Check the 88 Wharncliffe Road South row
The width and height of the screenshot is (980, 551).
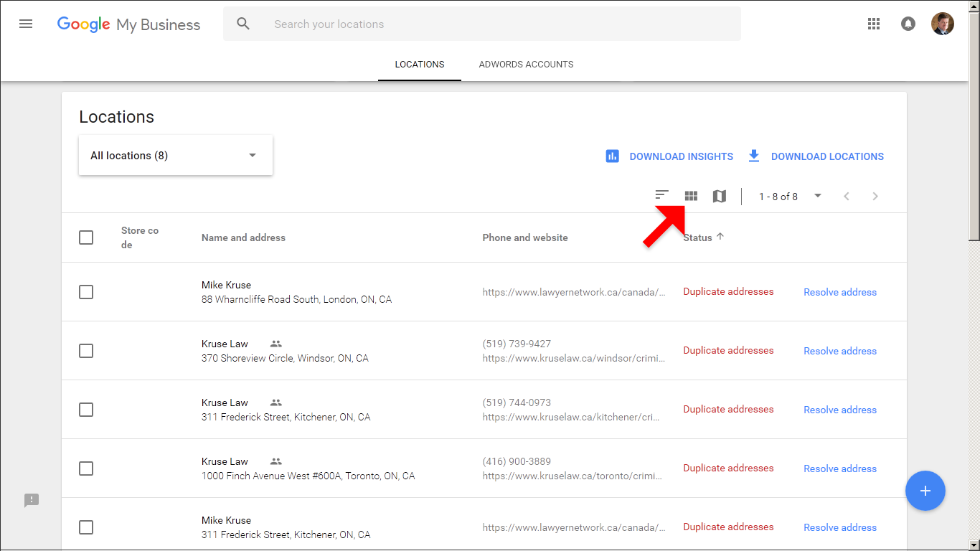[x=86, y=292]
